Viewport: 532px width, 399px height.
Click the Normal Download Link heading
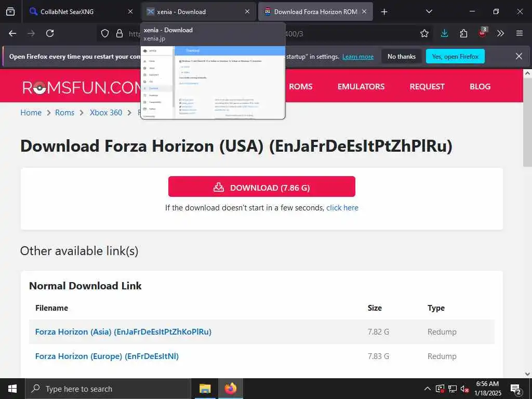click(85, 286)
